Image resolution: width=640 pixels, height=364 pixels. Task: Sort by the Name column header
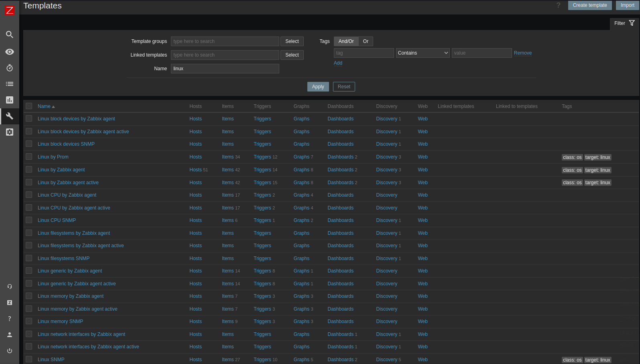46,106
